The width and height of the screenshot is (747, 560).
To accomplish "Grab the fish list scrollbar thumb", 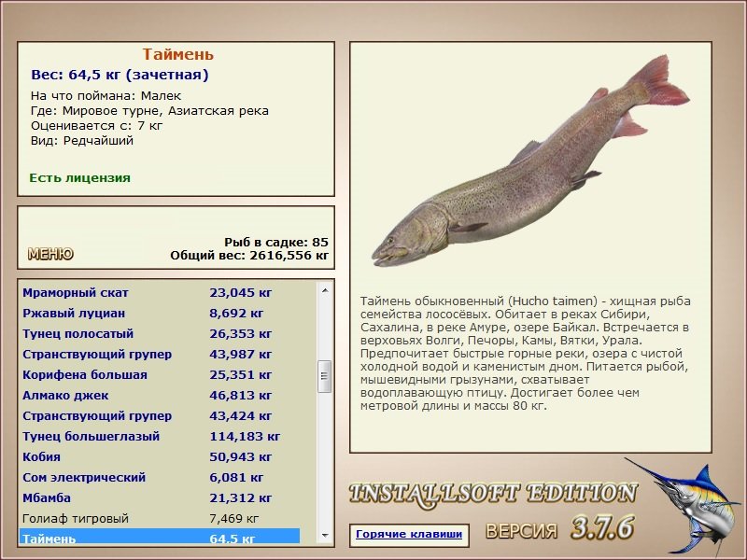I will [x=325, y=376].
